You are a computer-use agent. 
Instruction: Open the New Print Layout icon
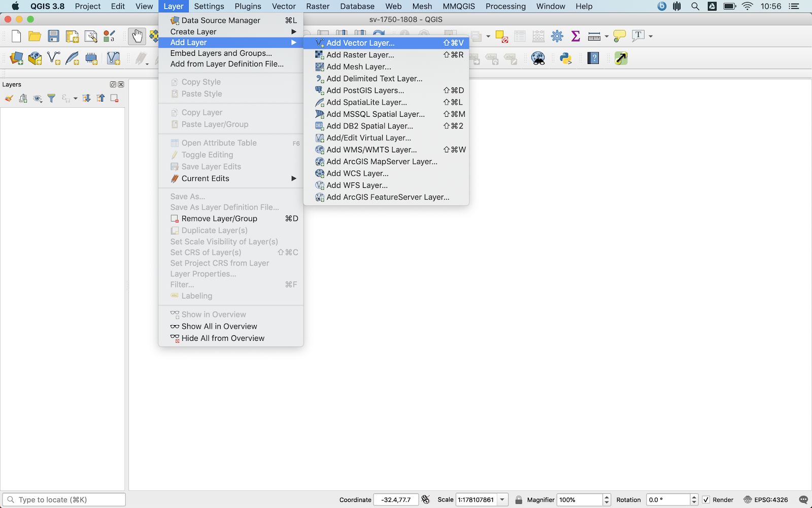[72, 36]
